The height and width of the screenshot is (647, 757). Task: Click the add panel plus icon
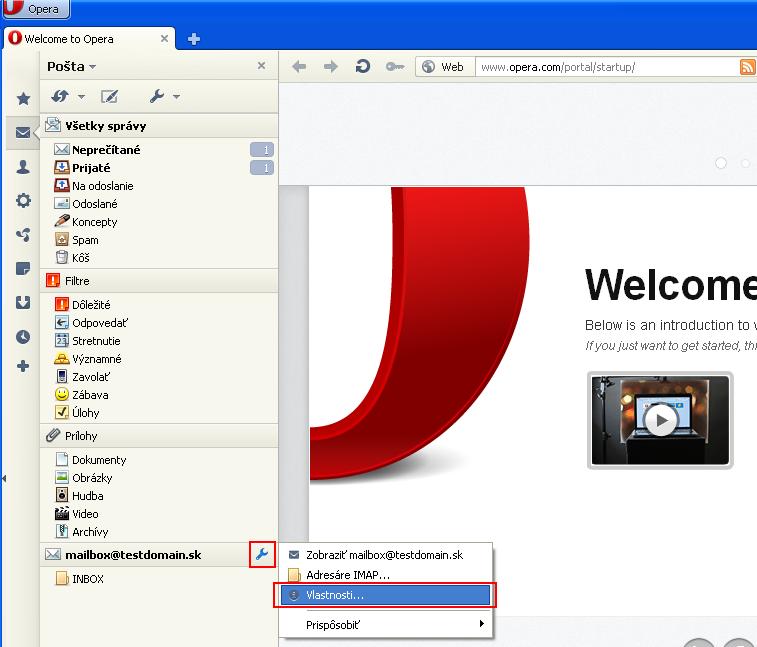pyautogui.click(x=23, y=366)
